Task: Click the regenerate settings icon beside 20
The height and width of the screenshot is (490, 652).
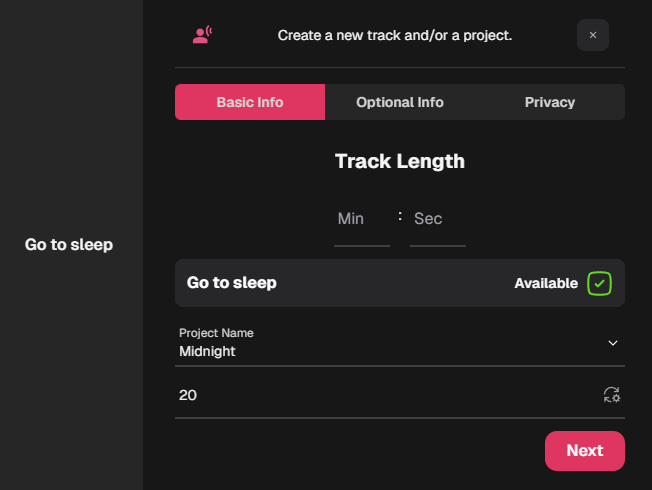Action: pyautogui.click(x=612, y=395)
